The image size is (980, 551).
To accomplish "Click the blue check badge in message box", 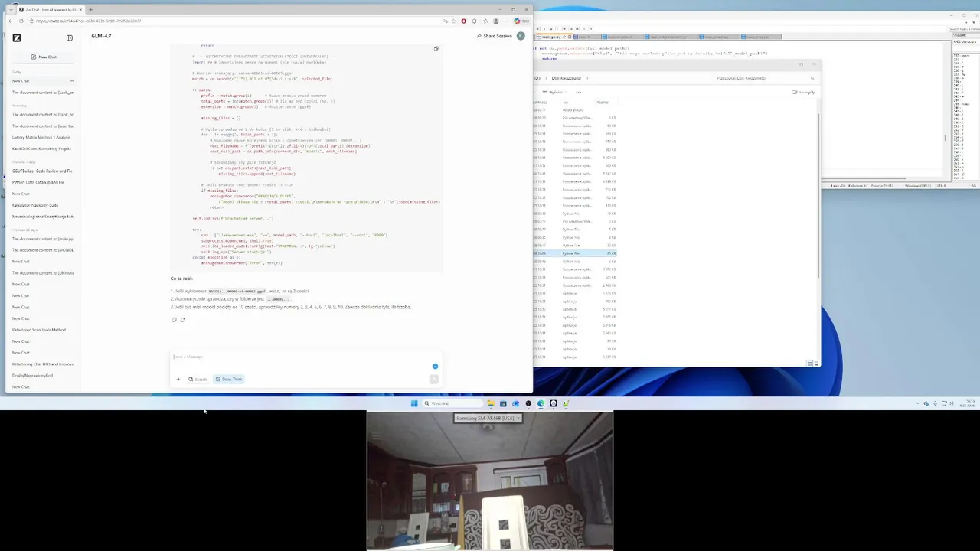I will tap(435, 366).
